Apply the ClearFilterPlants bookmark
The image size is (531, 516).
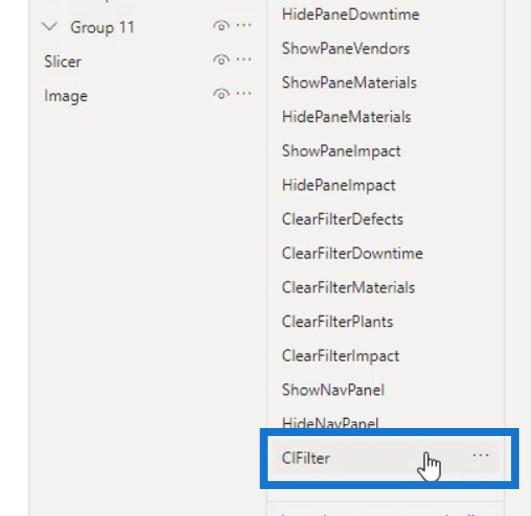pyautogui.click(x=337, y=322)
